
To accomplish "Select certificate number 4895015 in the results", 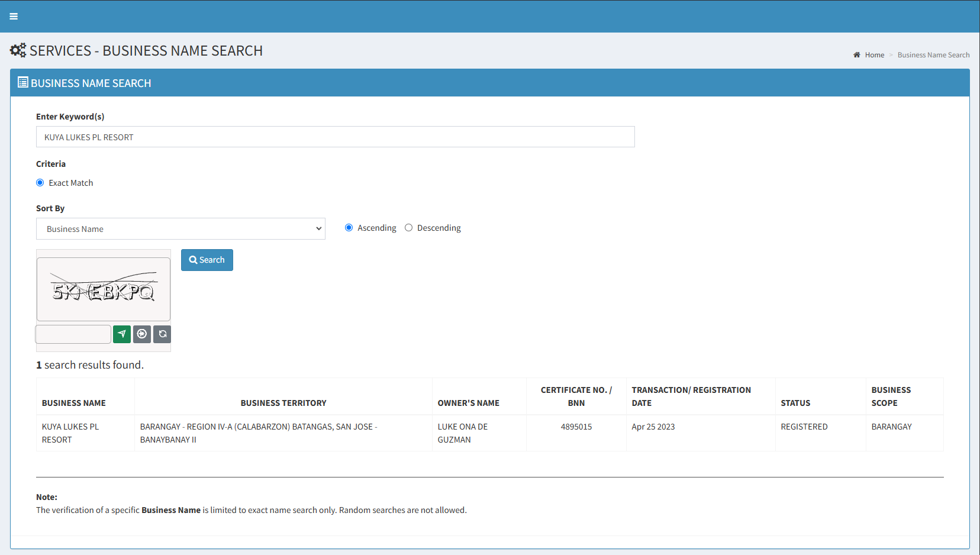I will pyautogui.click(x=576, y=427).
